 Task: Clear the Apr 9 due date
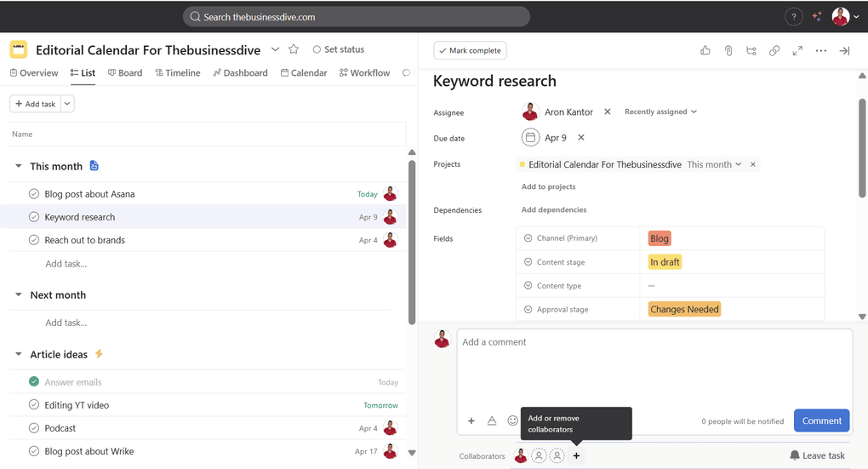pos(581,137)
